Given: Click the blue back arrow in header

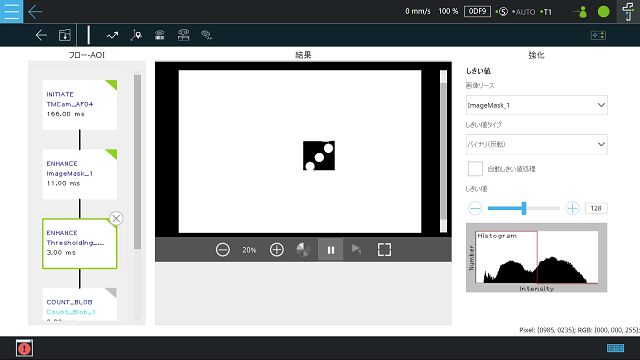Looking at the screenshot, I should point(35,12).
